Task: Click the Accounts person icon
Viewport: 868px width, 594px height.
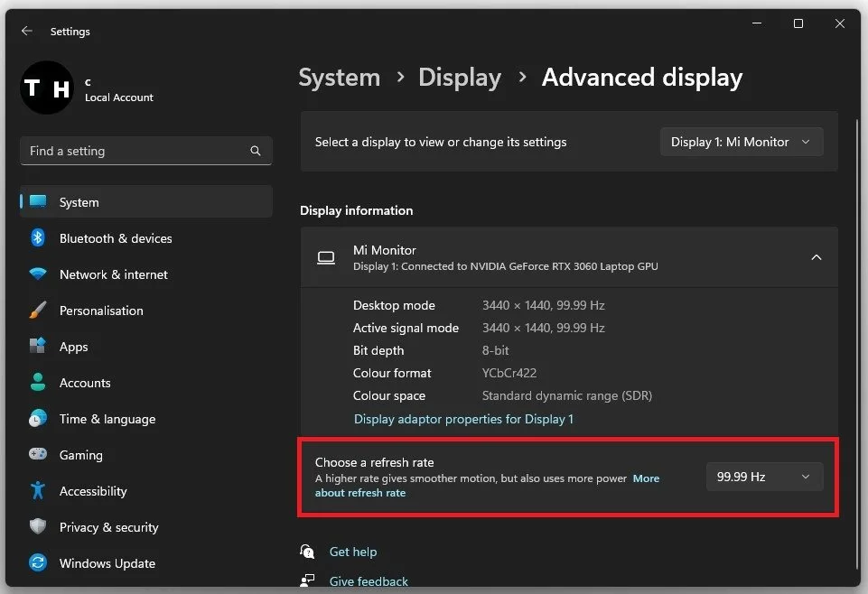Action: [38, 382]
